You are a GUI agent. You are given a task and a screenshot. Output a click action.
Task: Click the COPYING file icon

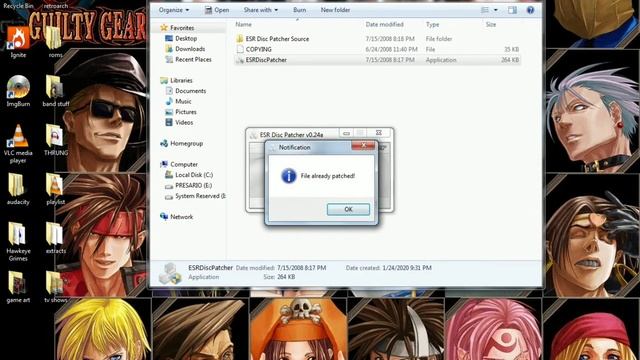(x=240, y=49)
